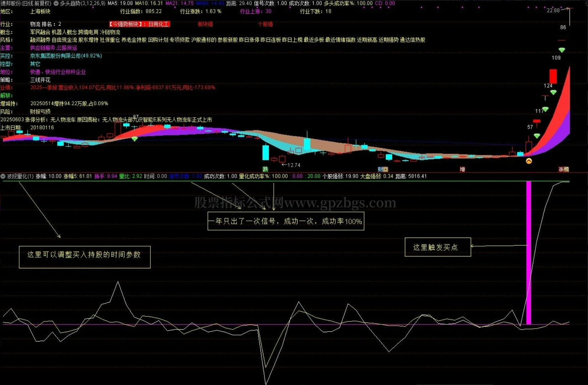Click green diamond marker below label 57
This screenshot has width=588, height=385.
click(x=537, y=136)
